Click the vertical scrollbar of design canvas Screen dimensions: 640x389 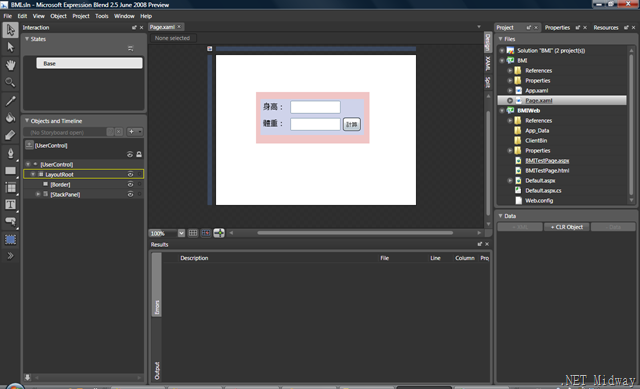[x=488, y=163]
